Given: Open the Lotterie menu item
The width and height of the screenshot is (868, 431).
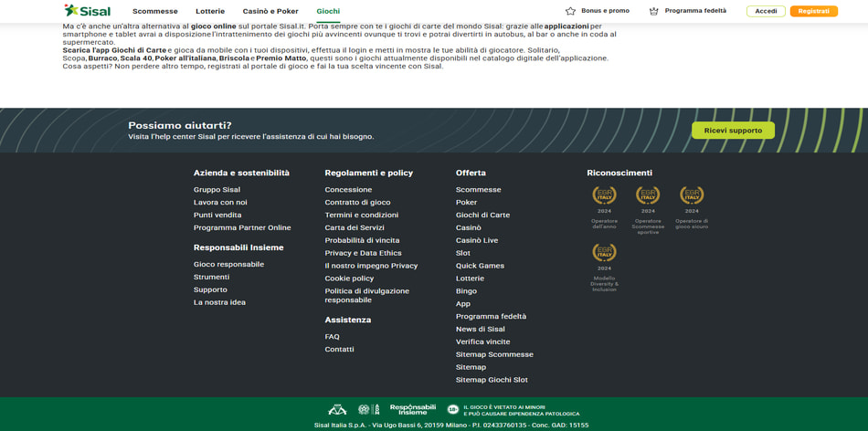Looking at the screenshot, I should point(210,11).
